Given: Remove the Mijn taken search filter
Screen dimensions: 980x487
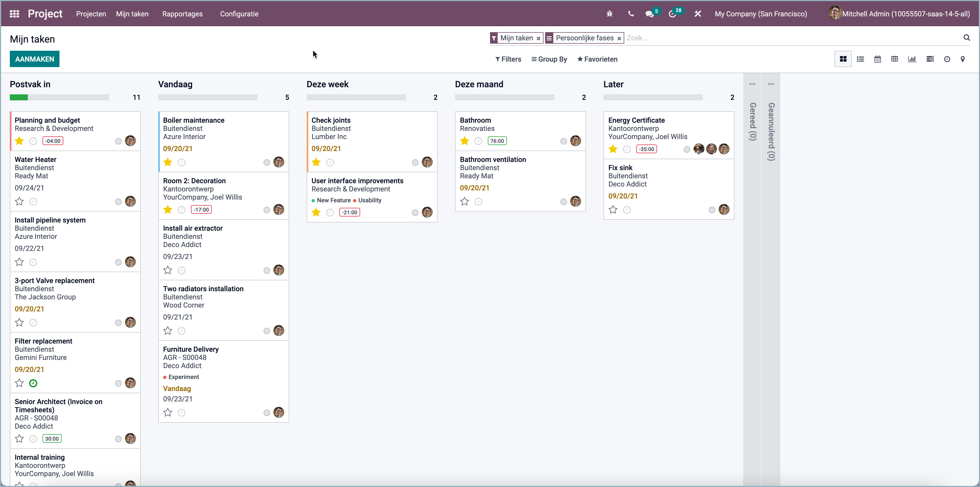Looking at the screenshot, I should (x=539, y=38).
